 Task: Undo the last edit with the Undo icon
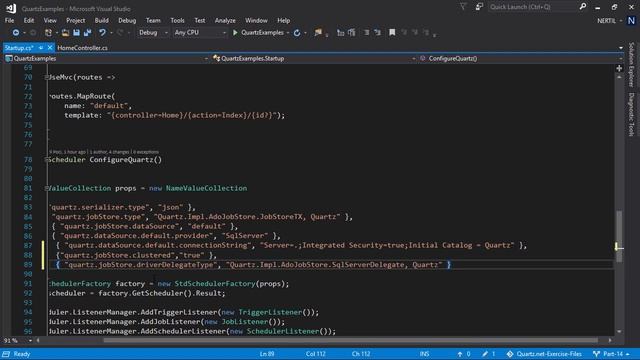click(x=102, y=33)
